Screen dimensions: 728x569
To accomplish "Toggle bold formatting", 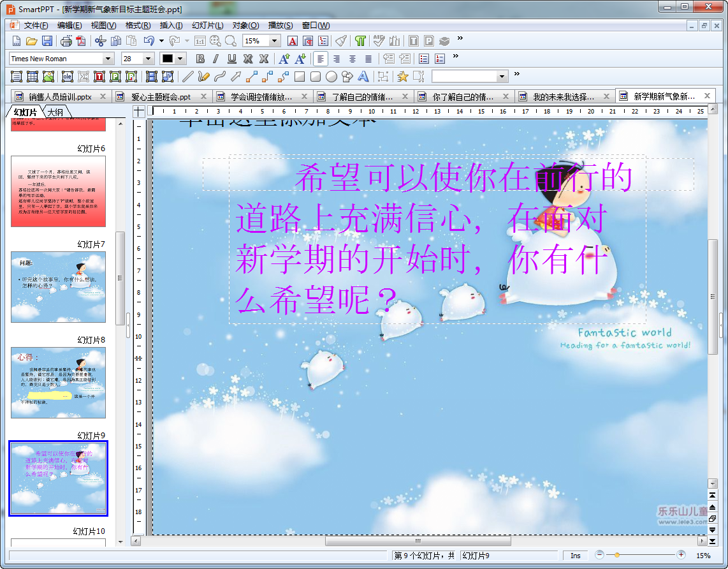I will 200,59.
